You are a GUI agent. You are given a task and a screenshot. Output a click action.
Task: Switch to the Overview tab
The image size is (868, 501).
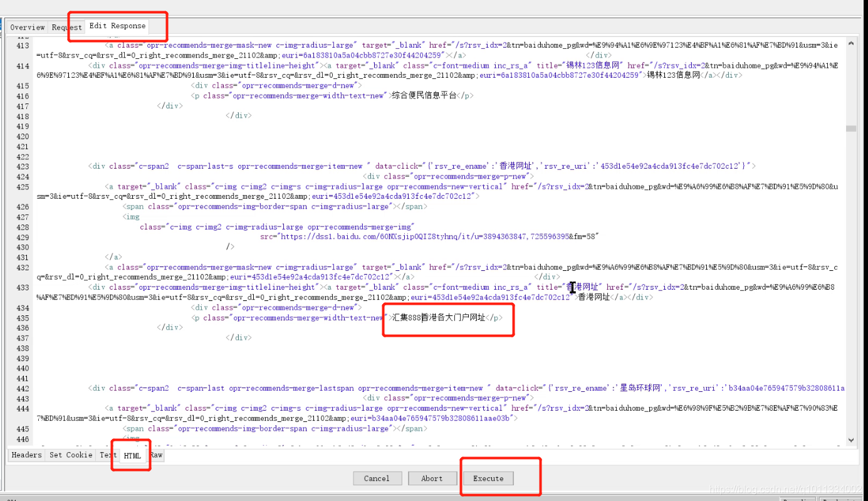28,27
